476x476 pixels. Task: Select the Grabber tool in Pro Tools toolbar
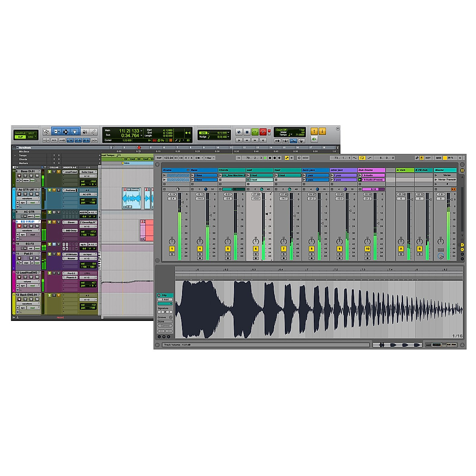click(75, 132)
